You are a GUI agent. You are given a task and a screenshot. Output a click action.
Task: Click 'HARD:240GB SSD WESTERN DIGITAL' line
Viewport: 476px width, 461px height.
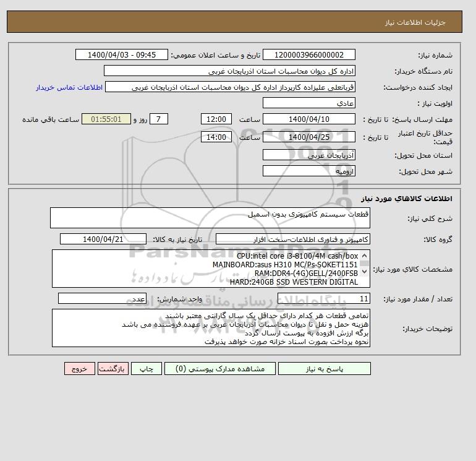(294, 282)
